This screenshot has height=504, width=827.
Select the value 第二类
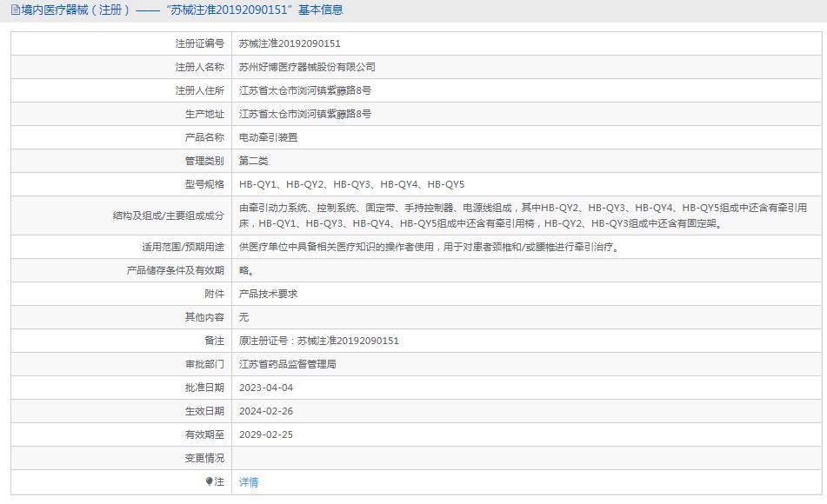point(253,161)
